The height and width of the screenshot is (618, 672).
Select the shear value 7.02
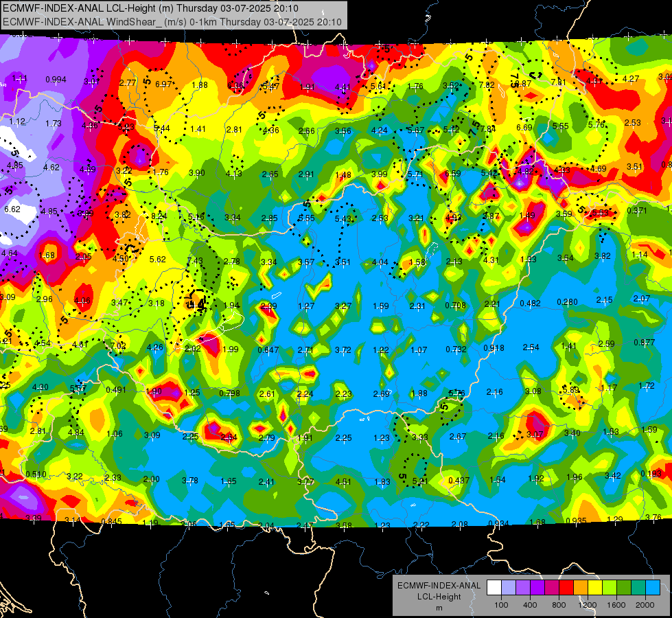tap(118, 345)
